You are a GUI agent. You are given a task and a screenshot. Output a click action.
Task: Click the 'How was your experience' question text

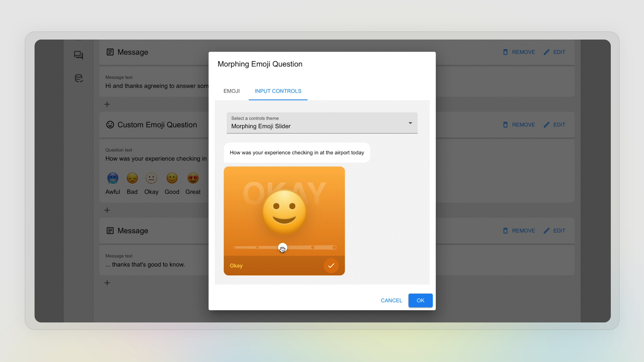(156, 159)
